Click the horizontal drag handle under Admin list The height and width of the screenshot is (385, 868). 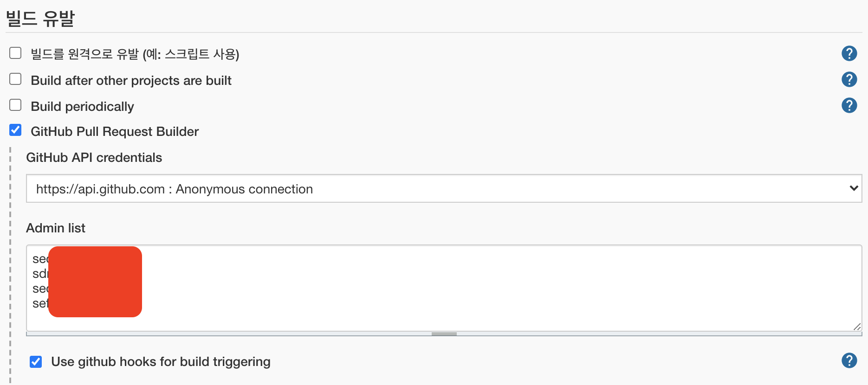(x=444, y=333)
